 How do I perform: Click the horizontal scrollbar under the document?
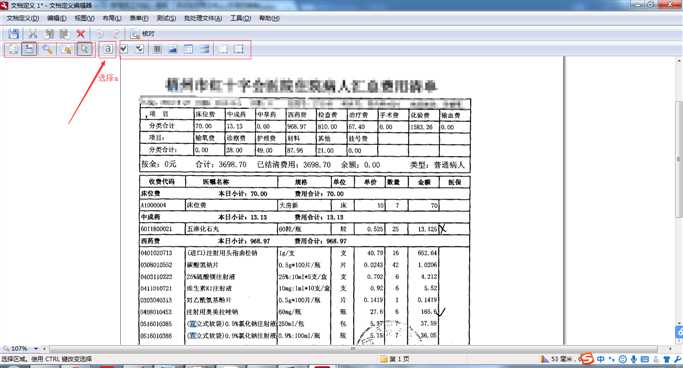pyautogui.click(x=353, y=349)
